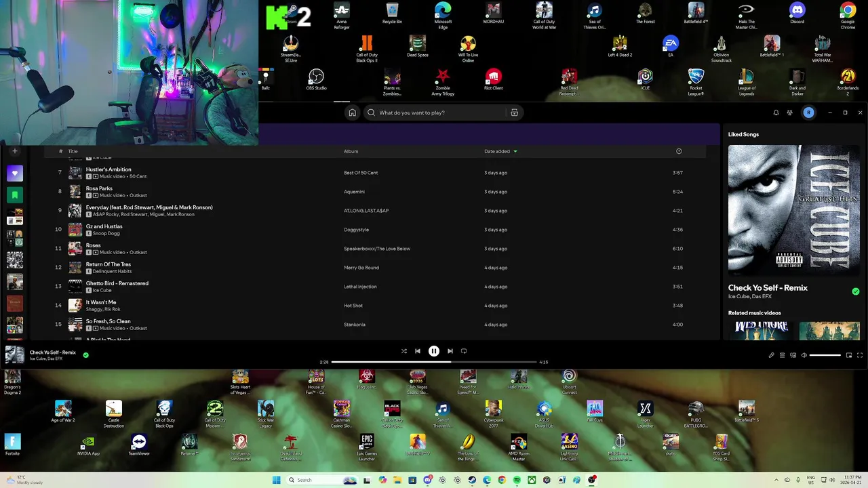
Task: Select Recycle Bin desktop icon
Action: (392, 14)
